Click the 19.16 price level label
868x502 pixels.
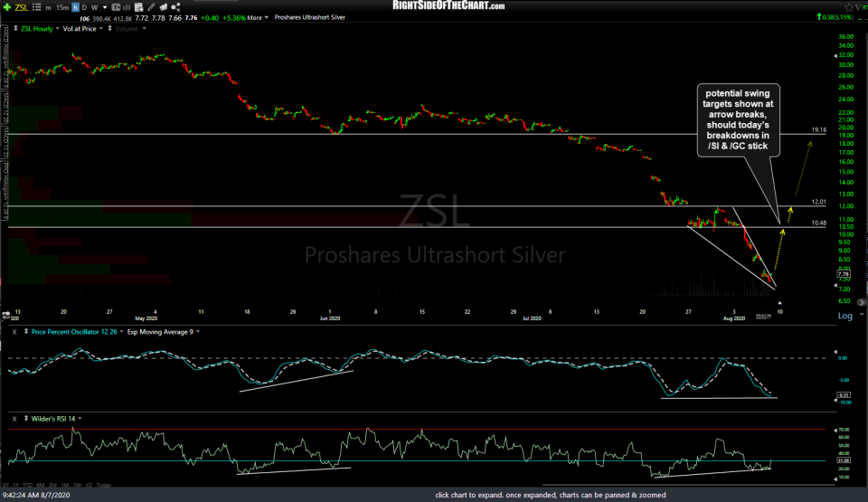point(819,130)
